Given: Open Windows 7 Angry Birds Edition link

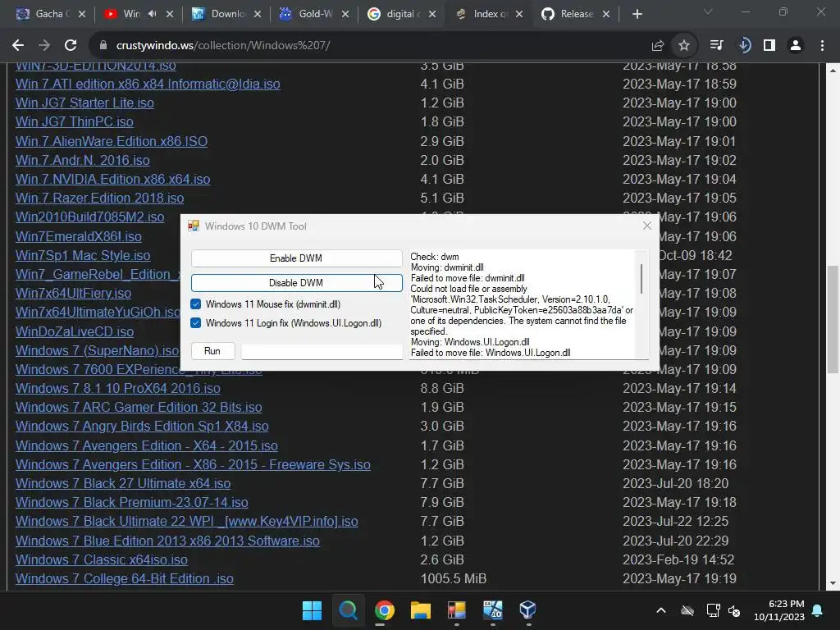Looking at the screenshot, I should click(x=142, y=427).
